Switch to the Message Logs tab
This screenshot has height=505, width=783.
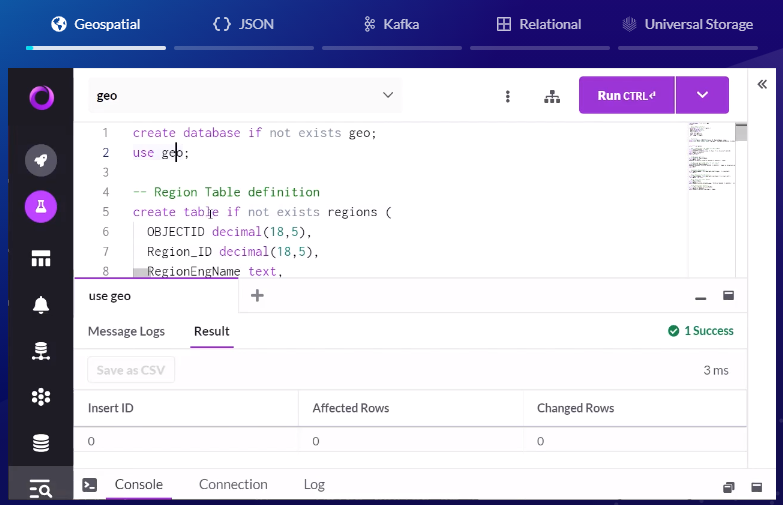click(126, 331)
